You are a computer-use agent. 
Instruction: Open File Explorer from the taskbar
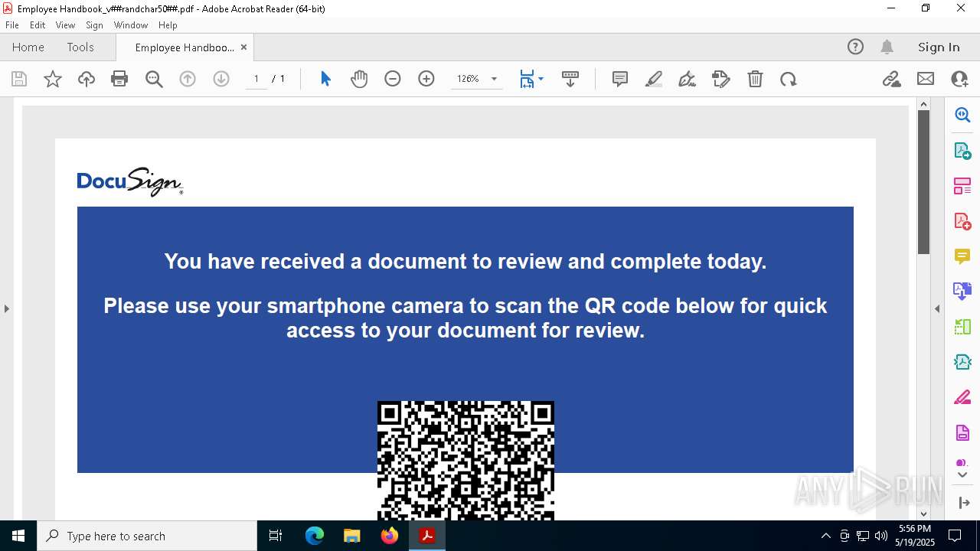coord(352,536)
